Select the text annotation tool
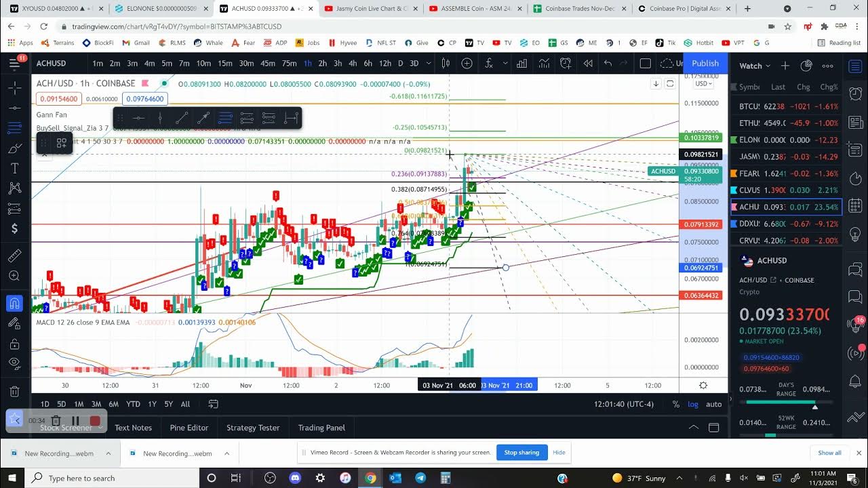Screen dimensions: 868x488 coord(15,168)
